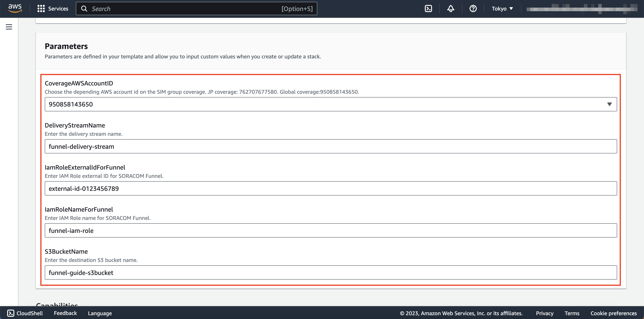Open the Tokyo region selector dropdown
The image size is (644, 319).
point(502,8)
